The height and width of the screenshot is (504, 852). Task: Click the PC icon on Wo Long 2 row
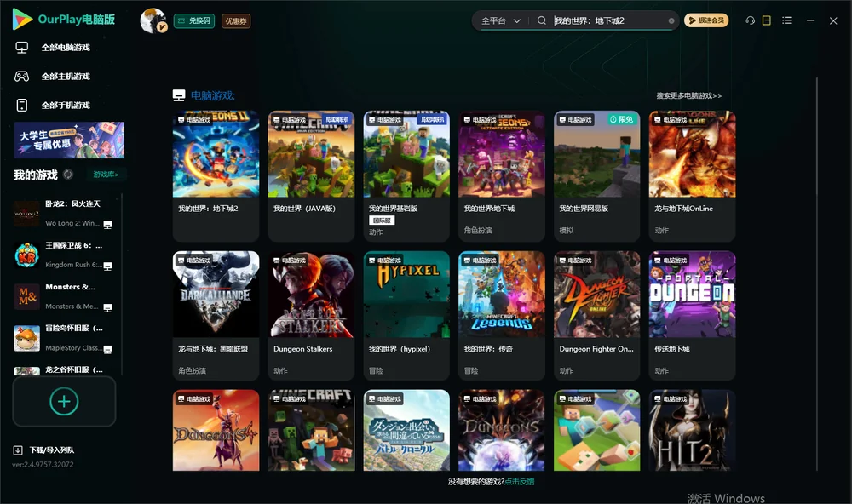(x=107, y=224)
